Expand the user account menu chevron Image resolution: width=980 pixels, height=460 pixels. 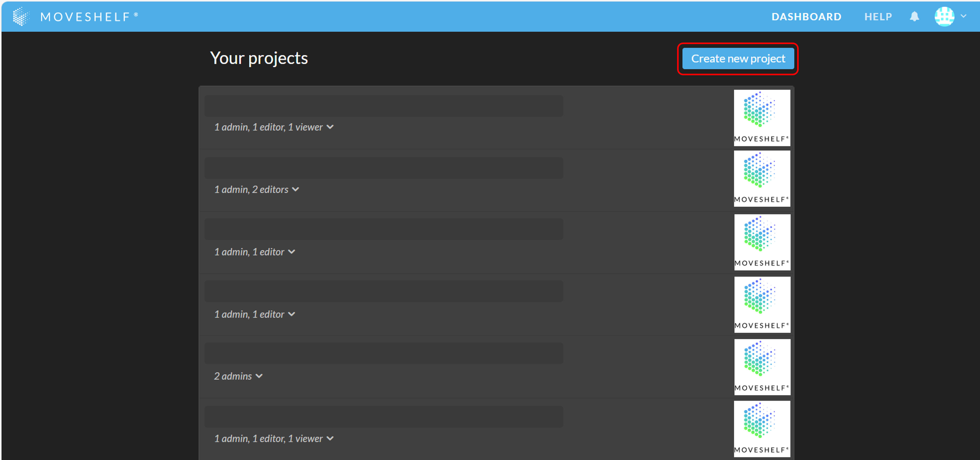coord(963,16)
